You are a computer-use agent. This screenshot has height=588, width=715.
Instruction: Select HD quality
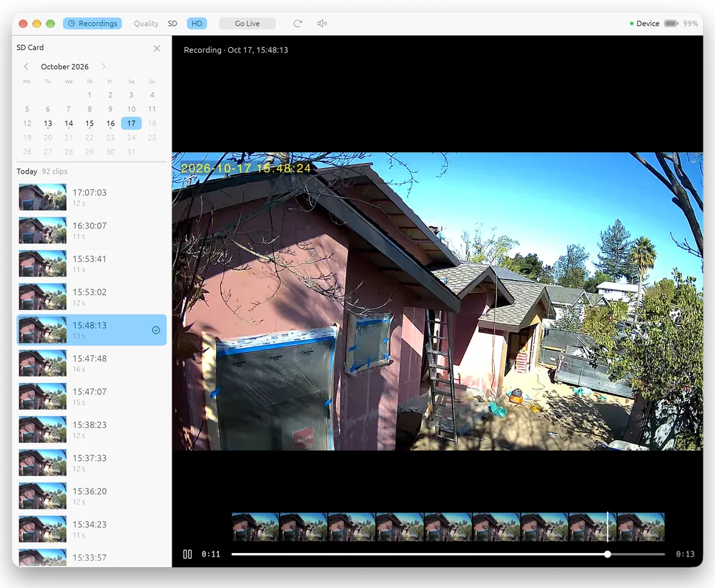(197, 24)
